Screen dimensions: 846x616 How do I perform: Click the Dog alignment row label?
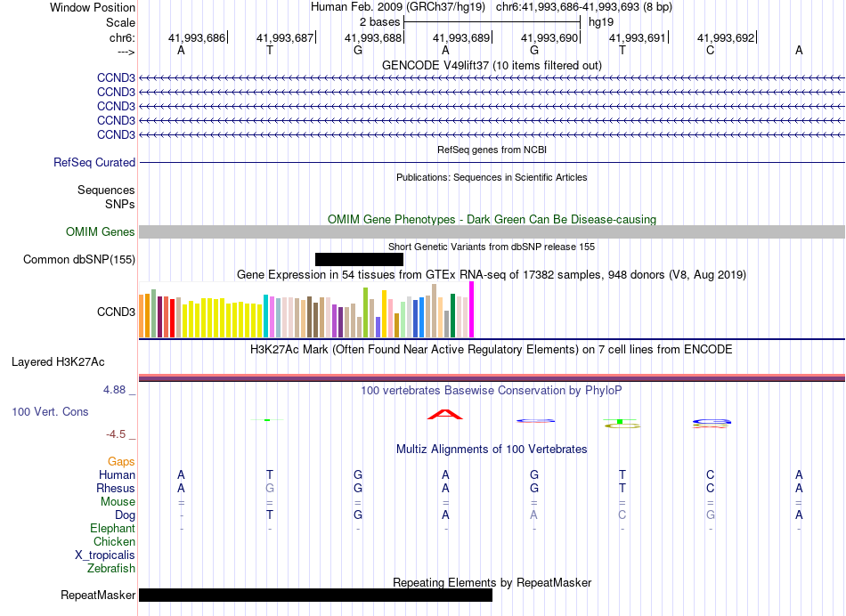(x=125, y=515)
